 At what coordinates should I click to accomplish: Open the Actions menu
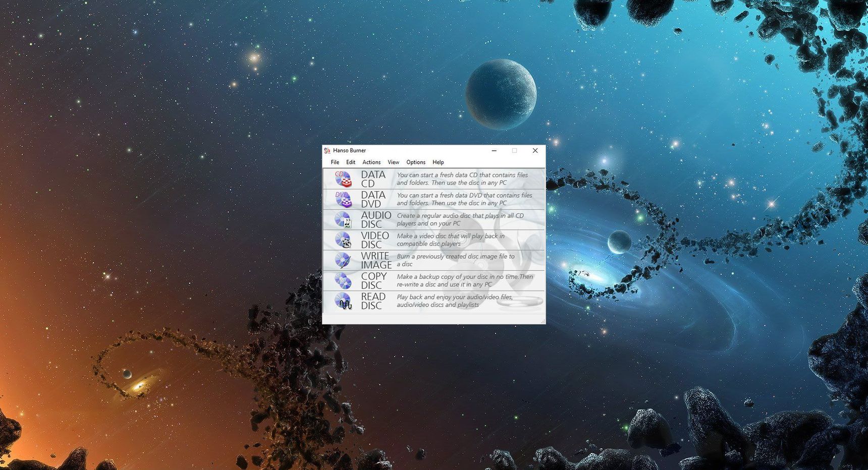coord(371,162)
